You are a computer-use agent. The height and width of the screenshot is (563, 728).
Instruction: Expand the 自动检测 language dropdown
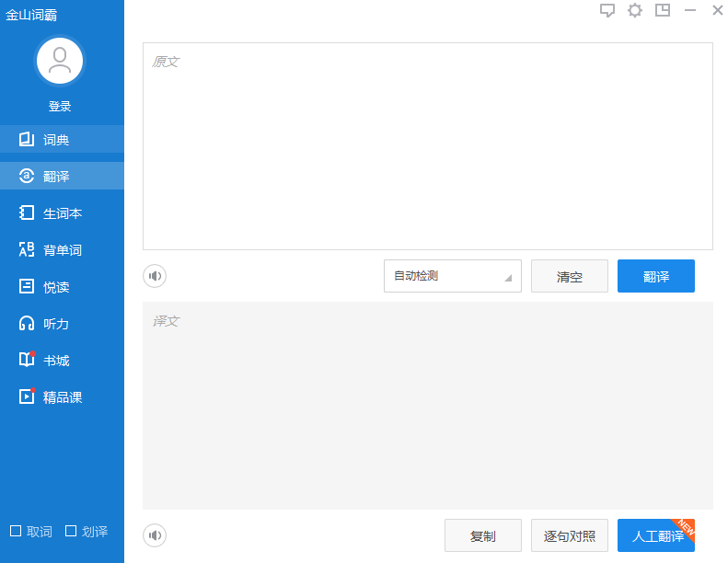452,276
